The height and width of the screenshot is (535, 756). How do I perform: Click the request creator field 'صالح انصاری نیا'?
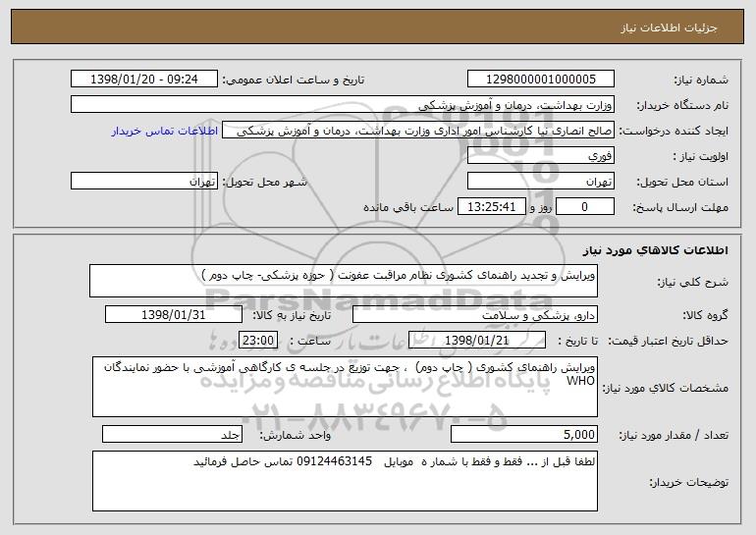[x=418, y=130]
